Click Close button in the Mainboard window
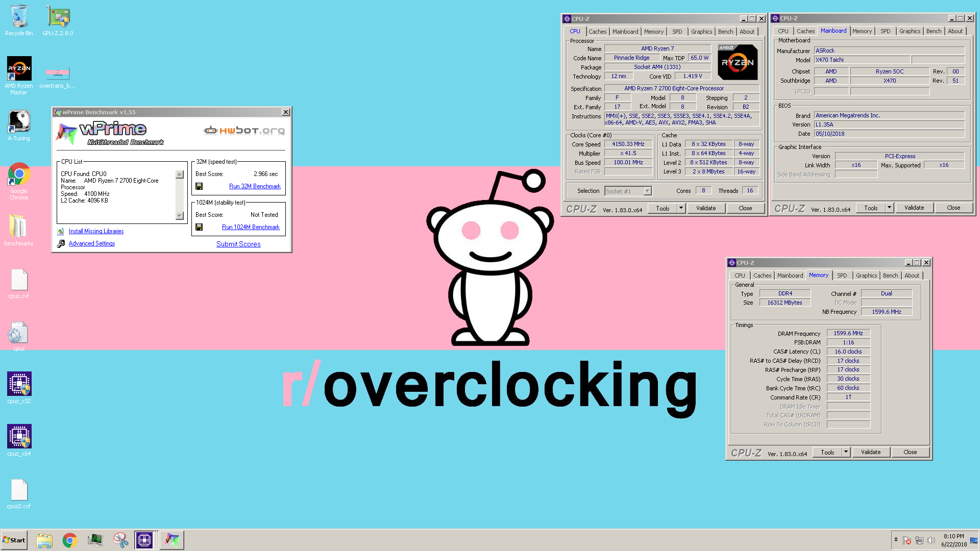This screenshot has width=980, height=551. pos(953,208)
